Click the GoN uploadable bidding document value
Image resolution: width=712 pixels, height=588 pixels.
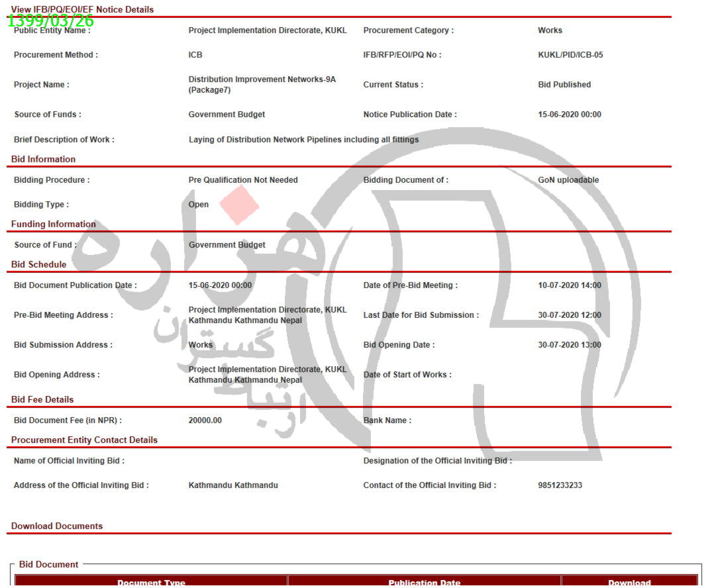568,180
